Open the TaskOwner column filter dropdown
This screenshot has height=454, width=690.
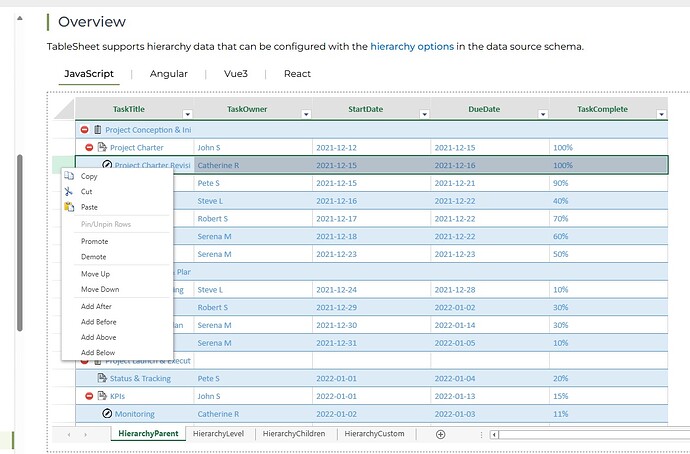point(305,114)
